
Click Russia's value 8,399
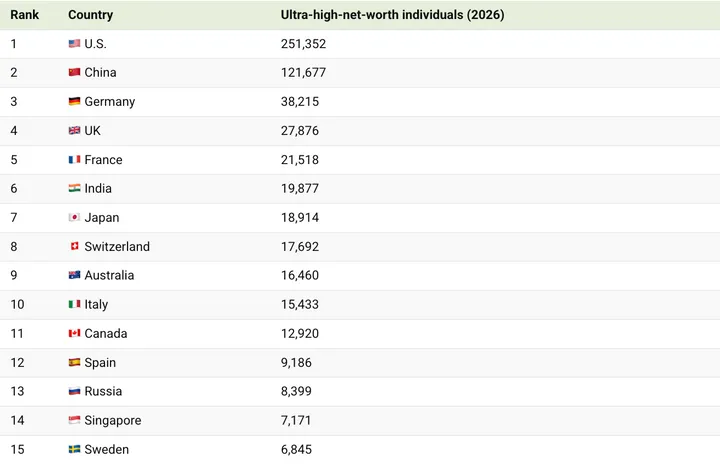pos(296,391)
